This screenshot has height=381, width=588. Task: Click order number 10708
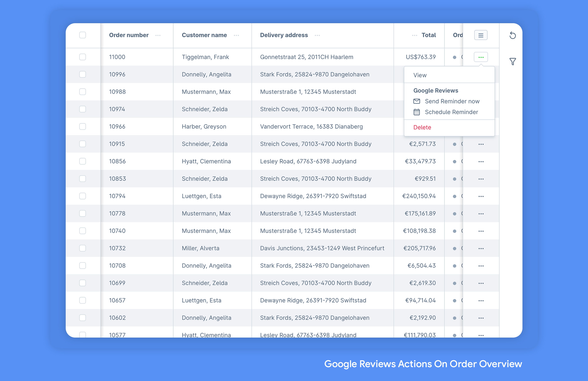click(117, 265)
